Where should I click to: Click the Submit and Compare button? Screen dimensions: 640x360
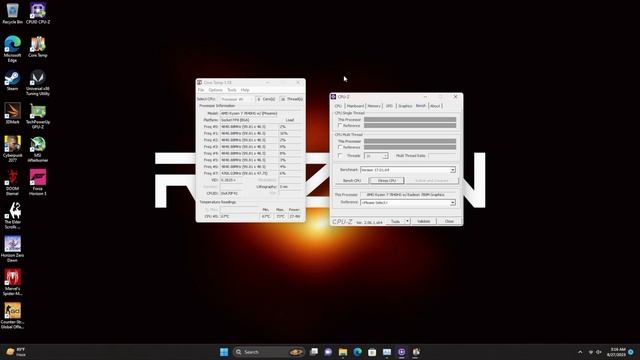pyautogui.click(x=432, y=180)
